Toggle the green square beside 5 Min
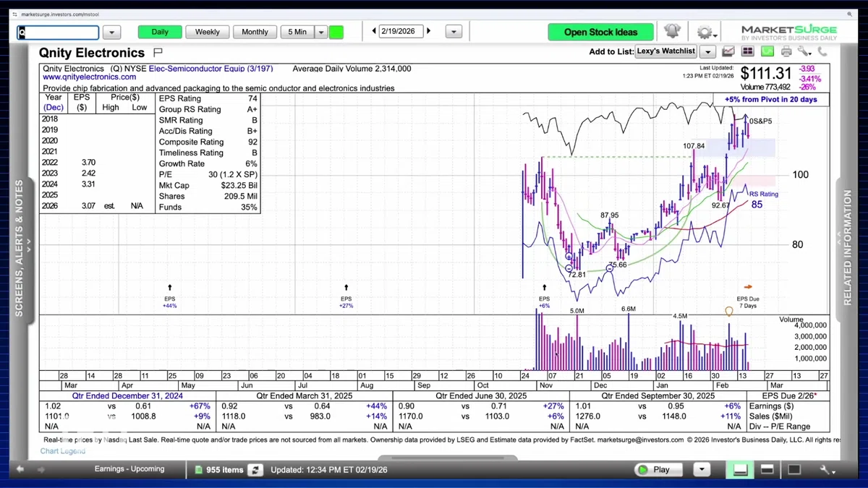Image resolution: width=868 pixels, height=488 pixels. pos(336,32)
